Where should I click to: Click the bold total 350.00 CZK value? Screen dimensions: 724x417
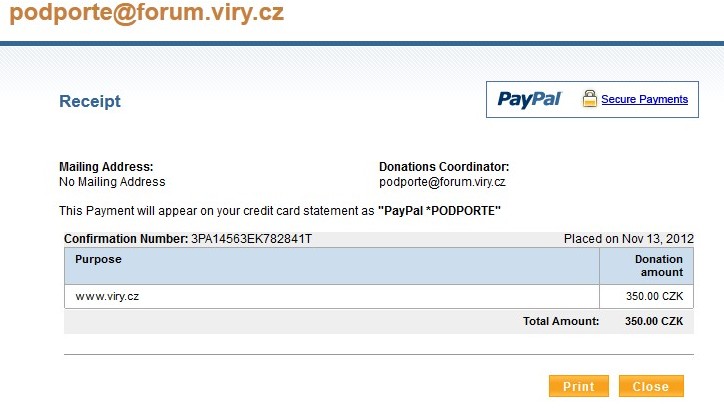coord(653,321)
